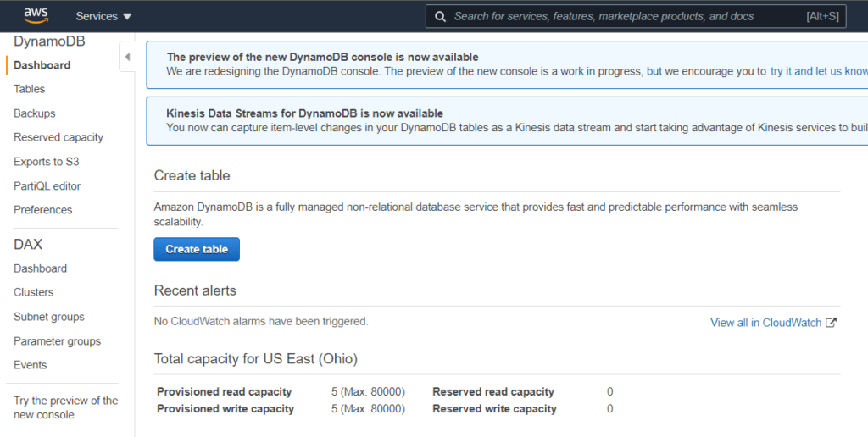Screen dimensions: 868x437
Task: Collapse the sidebar with the arrow toggle
Action: (x=127, y=57)
